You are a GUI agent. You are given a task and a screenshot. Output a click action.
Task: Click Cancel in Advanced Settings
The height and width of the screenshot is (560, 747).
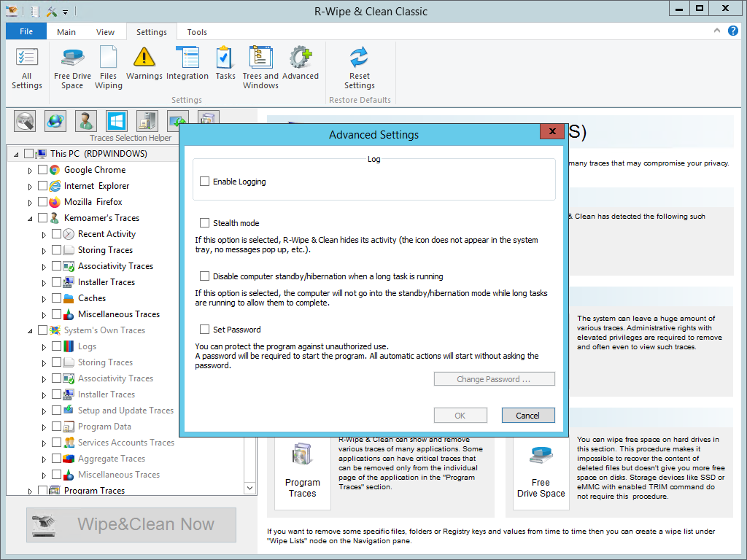pos(528,415)
